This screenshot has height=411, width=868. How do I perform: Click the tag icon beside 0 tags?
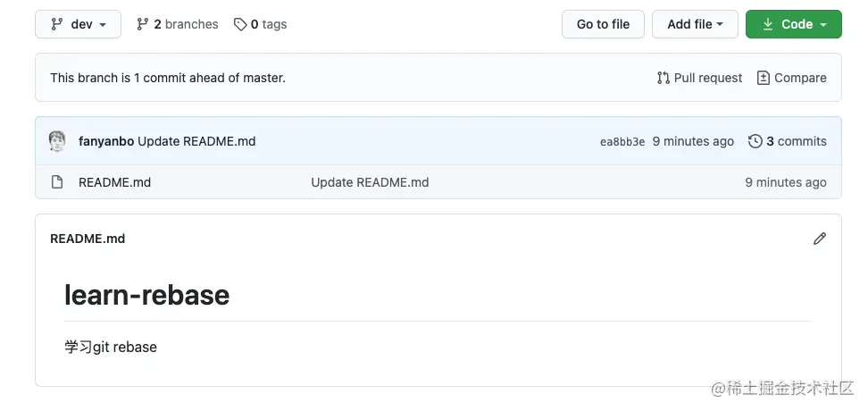(x=239, y=24)
